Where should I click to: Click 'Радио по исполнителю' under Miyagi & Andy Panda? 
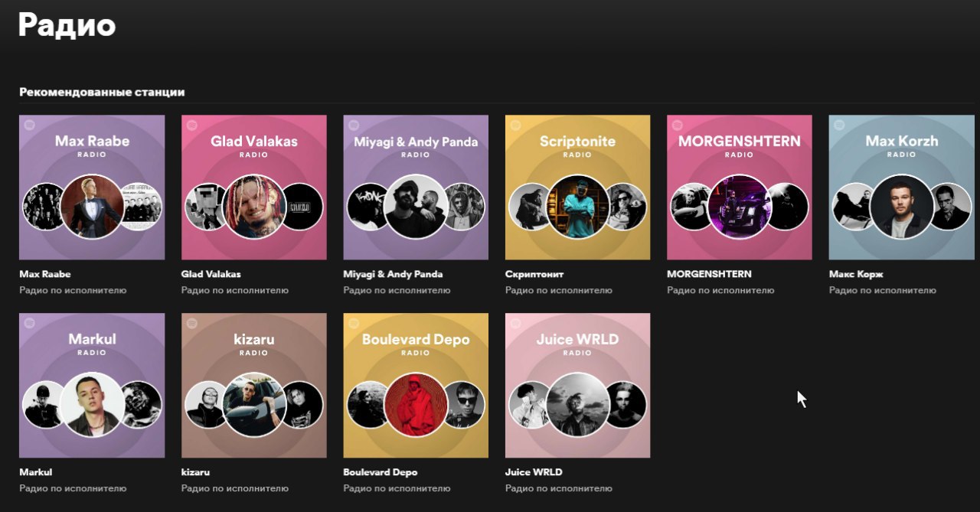point(397,291)
